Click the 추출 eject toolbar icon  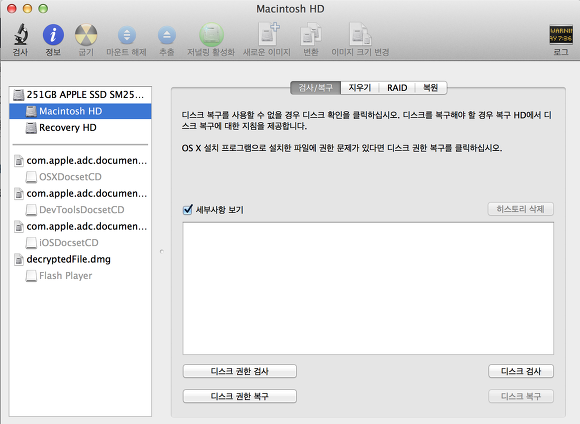[167, 35]
